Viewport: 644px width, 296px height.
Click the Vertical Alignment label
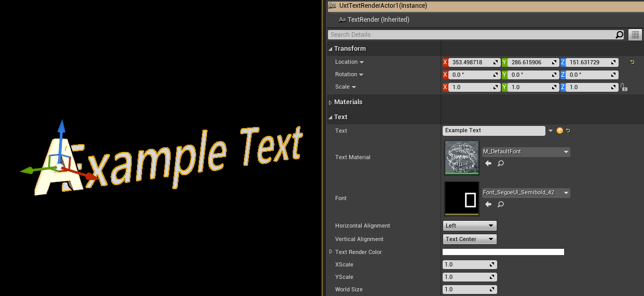point(359,239)
